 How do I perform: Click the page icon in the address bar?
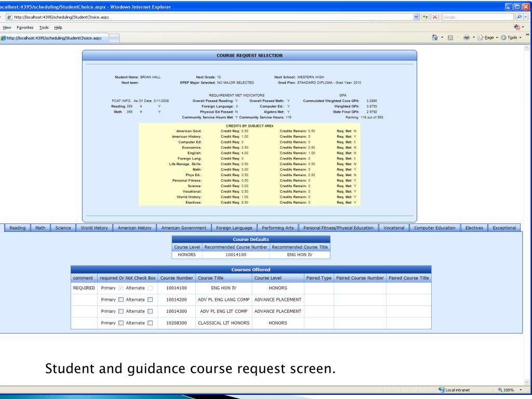coord(9,17)
